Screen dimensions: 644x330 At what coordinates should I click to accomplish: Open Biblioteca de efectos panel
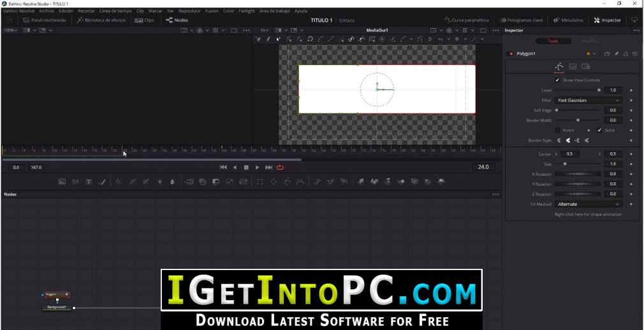(x=101, y=20)
